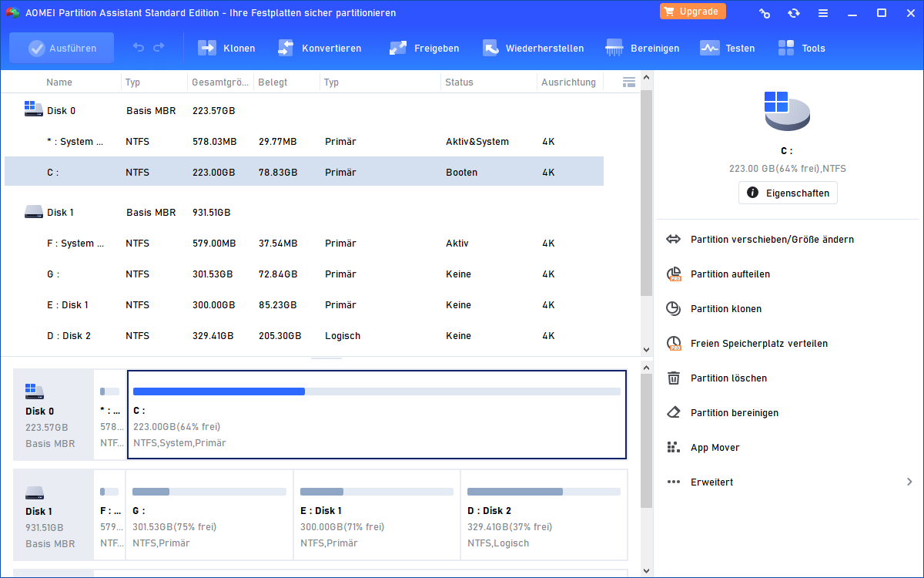Viewport: 924px width, 578px height.
Task: Click the Klonen toolbar icon
Action: coord(207,48)
